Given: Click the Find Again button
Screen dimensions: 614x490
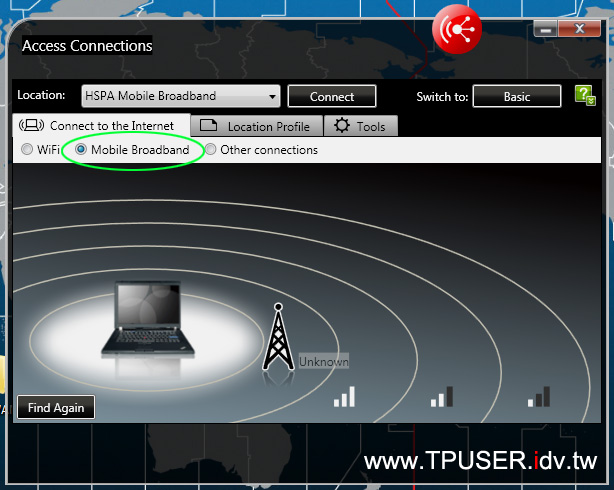Looking at the screenshot, I should pos(56,407).
